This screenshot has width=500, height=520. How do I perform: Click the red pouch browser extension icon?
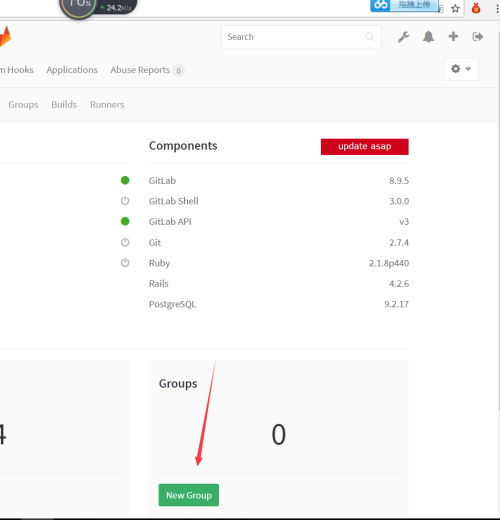476,8
